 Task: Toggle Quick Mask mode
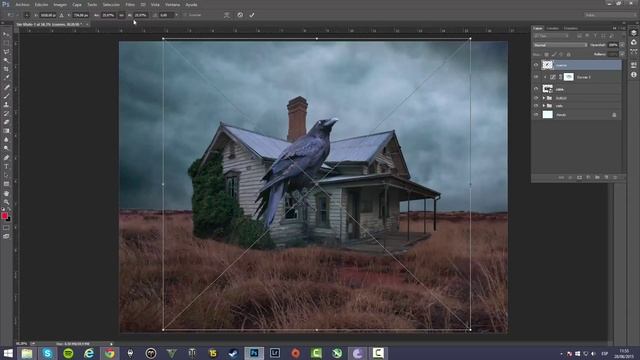[6, 228]
